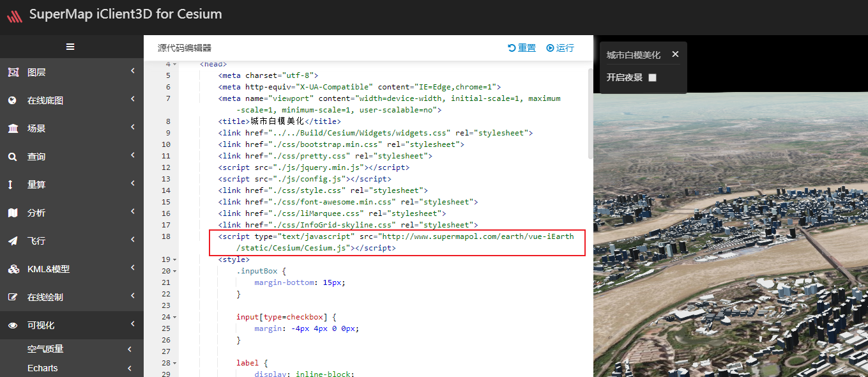The image size is (868, 377).
Task: Expand the 查询 menu chevron
Action: [x=133, y=155]
